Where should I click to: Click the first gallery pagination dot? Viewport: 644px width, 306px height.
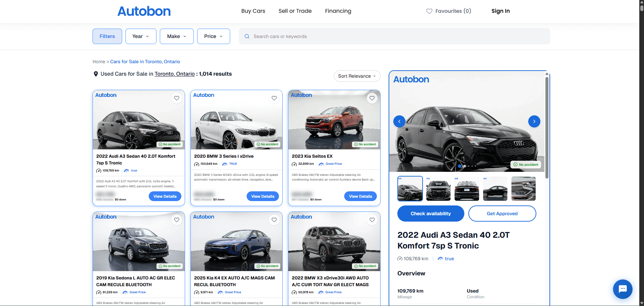(460, 166)
